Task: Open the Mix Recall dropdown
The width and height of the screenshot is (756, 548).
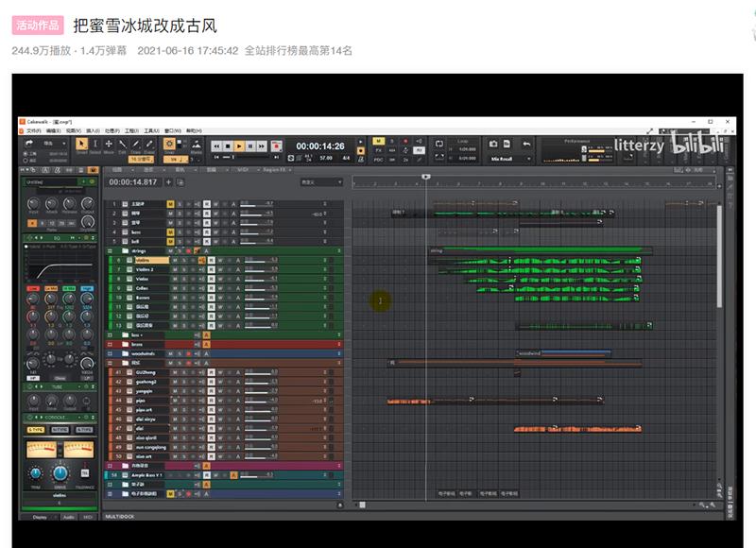Action: 505,159
